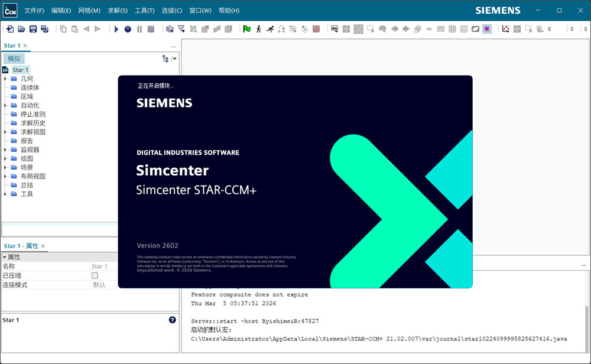Close the Star 1 simulation tab
The image size is (591, 364).
coord(25,45)
